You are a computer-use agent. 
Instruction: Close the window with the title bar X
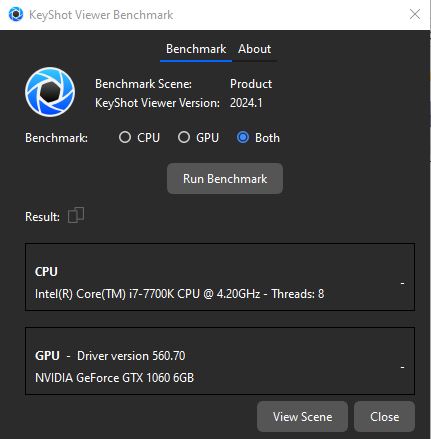(415, 14)
